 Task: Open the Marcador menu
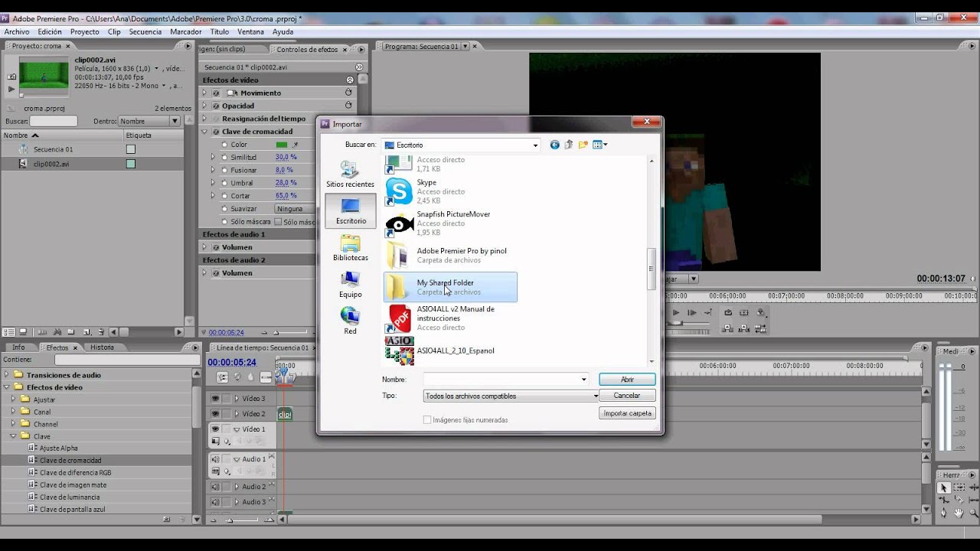[185, 32]
